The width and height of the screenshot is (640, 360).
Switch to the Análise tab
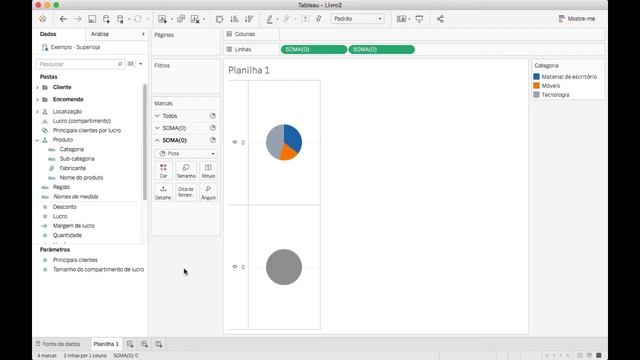point(100,34)
